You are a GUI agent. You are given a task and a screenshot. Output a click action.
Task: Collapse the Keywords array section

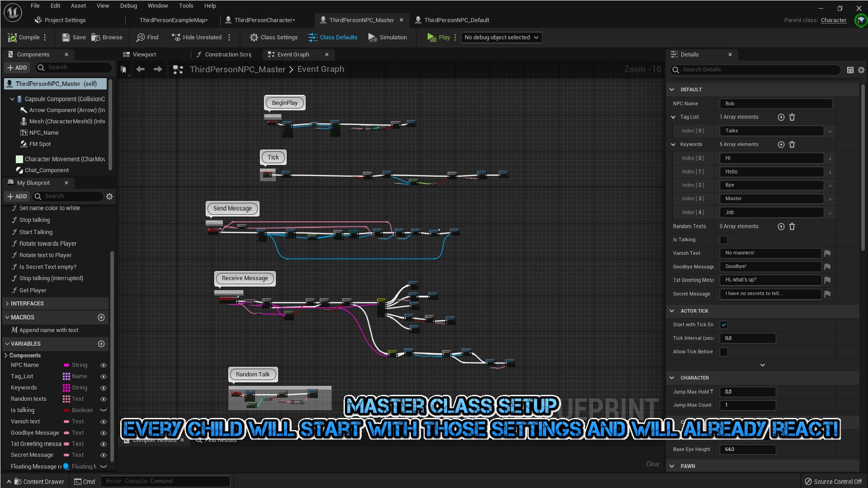pos(673,145)
